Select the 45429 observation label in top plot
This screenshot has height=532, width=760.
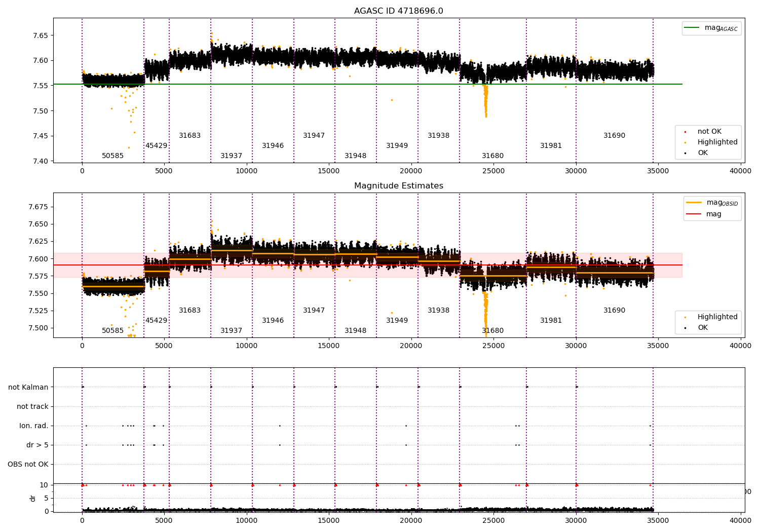click(x=156, y=145)
